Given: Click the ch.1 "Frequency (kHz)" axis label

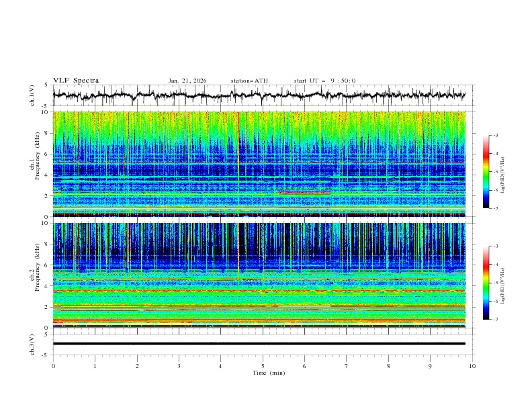Looking at the screenshot, I should pyautogui.click(x=38, y=156).
